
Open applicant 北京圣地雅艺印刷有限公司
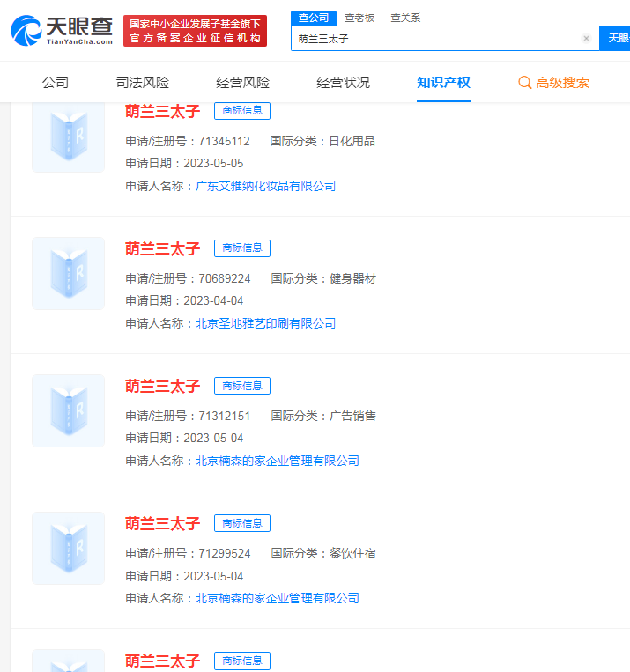tap(265, 323)
